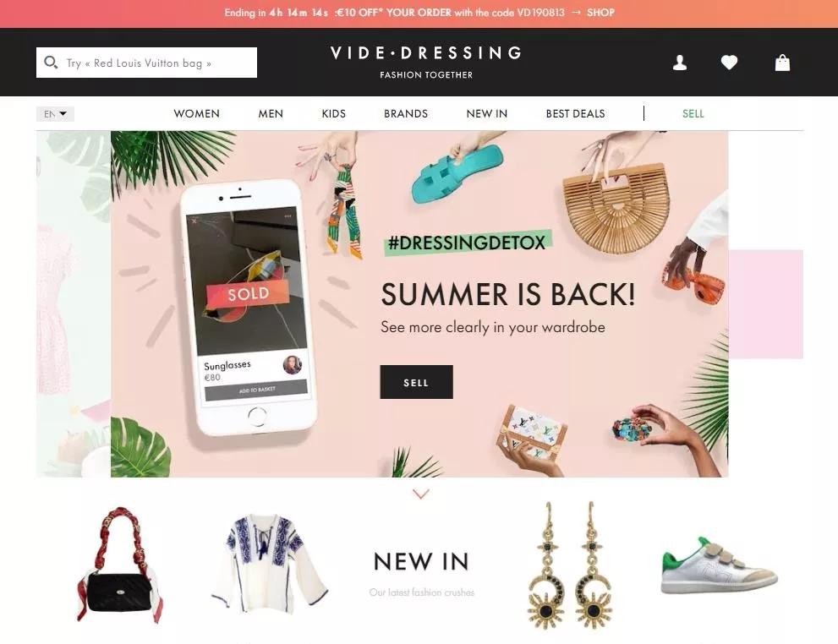Image resolution: width=838 pixels, height=644 pixels.
Task: Click the green SELL navigation link
Action: (693, 114)
